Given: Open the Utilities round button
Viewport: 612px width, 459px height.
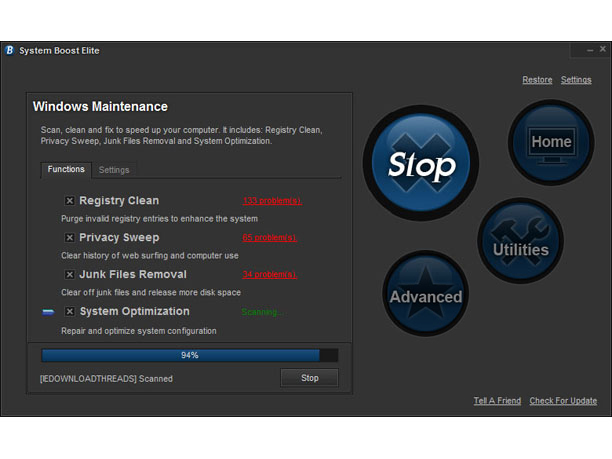Looking at the screenshot, I should pyautogui.click(x=521, y=240).
